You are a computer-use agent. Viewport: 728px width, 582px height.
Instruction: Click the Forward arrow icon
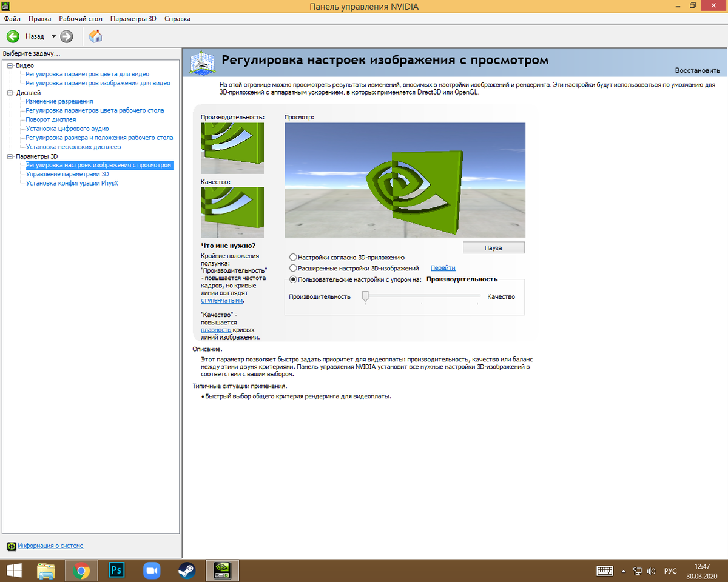67,36
